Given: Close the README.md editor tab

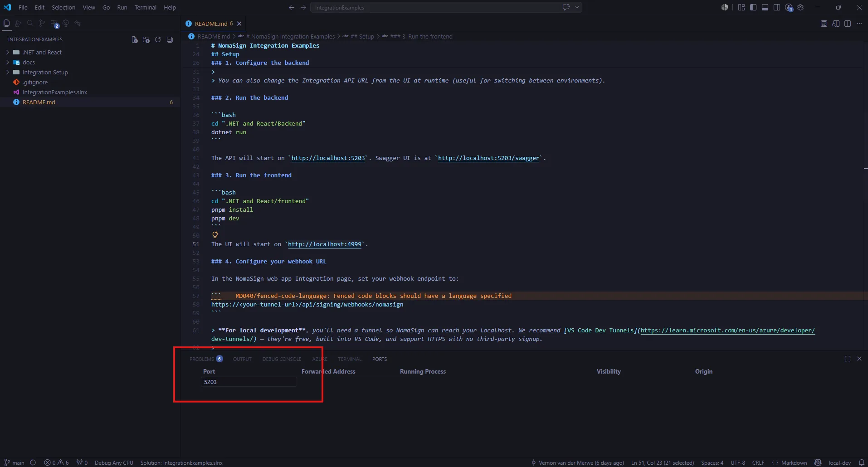Looking at the screenshot, I should click(239, 24).
